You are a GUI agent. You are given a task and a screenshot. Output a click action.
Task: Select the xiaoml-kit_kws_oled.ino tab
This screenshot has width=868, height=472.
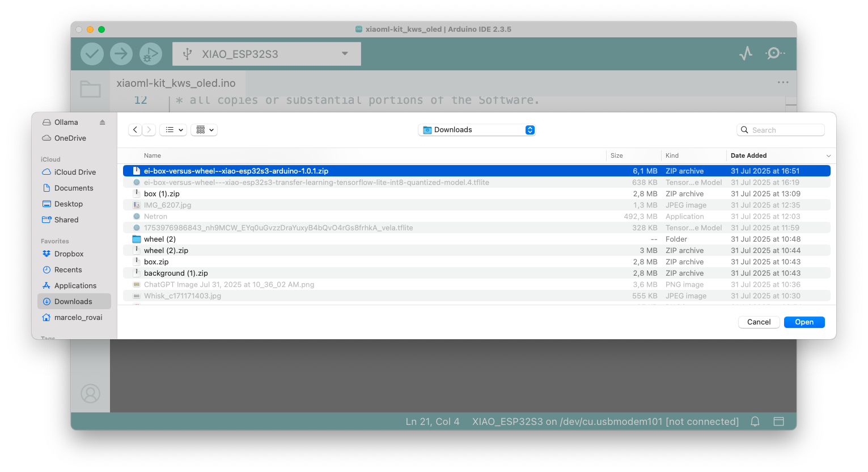(176, 83)
